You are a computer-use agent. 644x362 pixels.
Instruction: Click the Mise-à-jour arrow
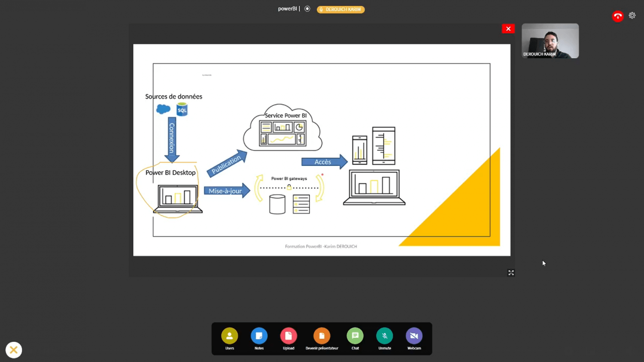coord(227,191)
